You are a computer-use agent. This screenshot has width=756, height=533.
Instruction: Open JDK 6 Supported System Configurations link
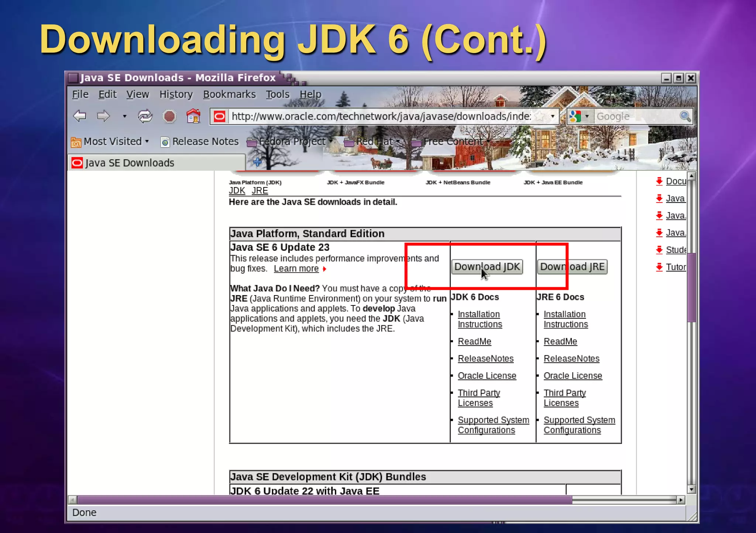pyautogui.click(x=494, y=425)
